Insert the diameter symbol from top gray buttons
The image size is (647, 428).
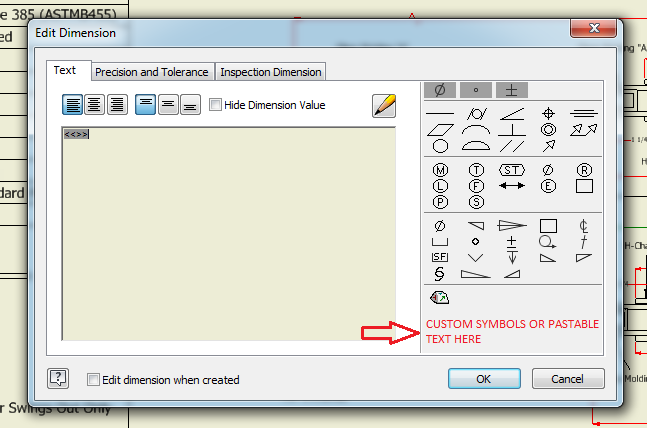coord(440,90)
